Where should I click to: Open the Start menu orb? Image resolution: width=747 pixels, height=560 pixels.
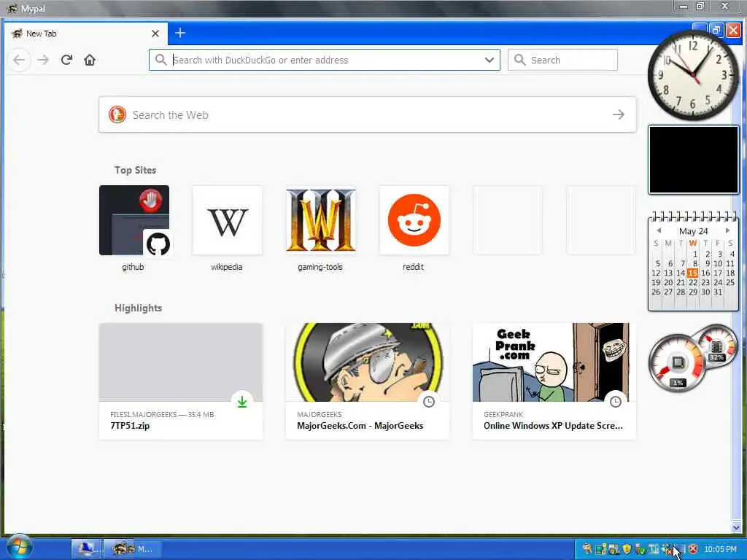pyautogui.click(x=19, y=548)
